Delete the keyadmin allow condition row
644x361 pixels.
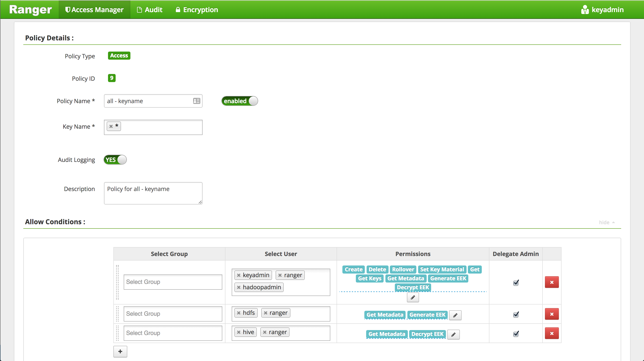pos(552,282)
